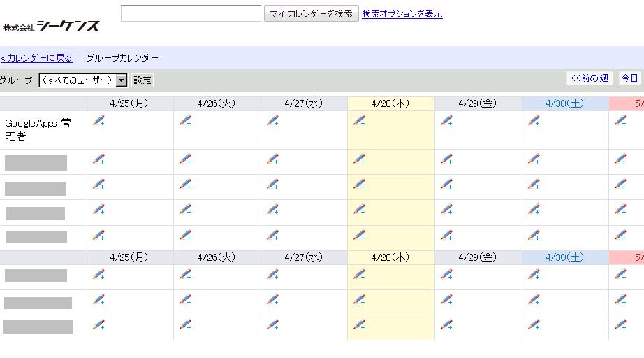Click the 4/28(木) column header

[390, 103]
